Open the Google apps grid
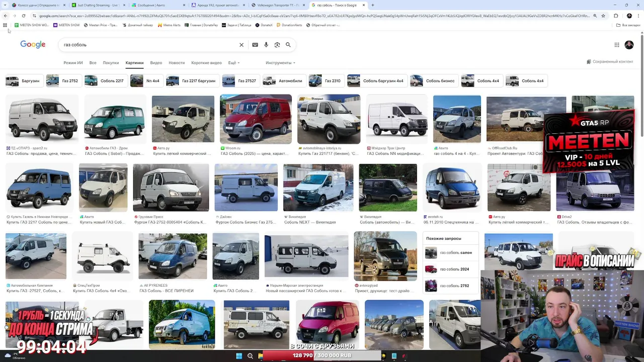The image size is (644, 362). [617, 45]
